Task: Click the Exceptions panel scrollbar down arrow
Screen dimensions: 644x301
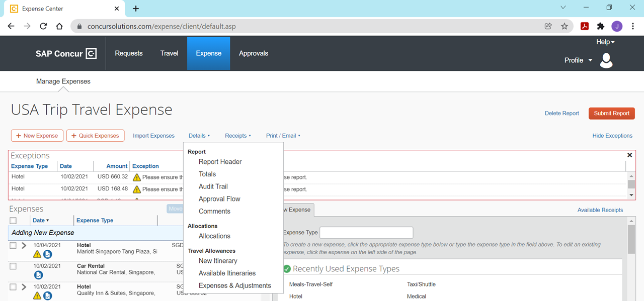Action: pos(631,195)
